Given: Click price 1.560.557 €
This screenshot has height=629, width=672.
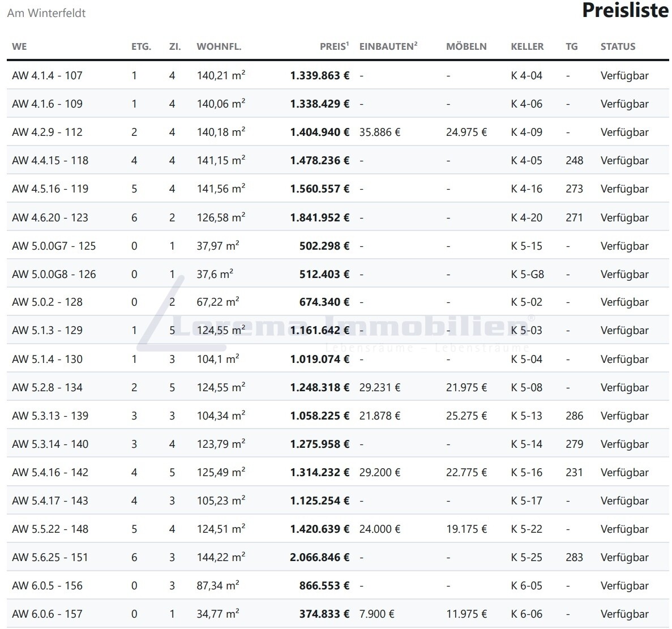Looking at the screenshot, I should coord(320,189).
